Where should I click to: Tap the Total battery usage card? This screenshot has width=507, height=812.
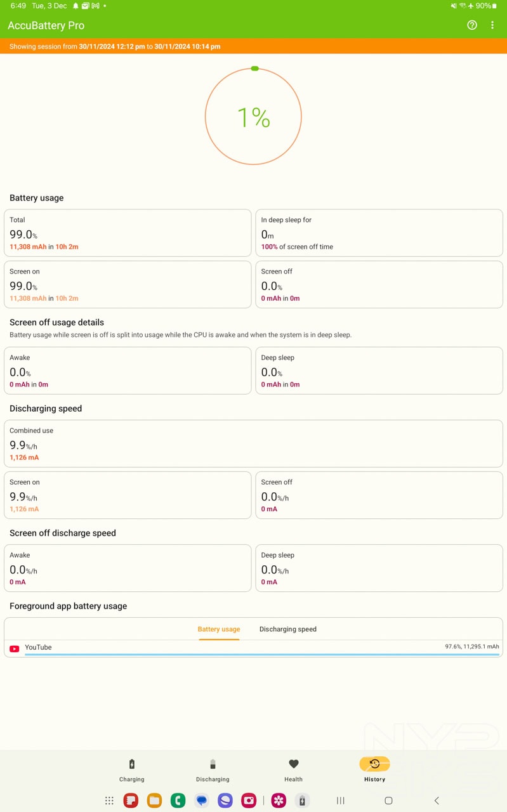(x=128, y=233)
